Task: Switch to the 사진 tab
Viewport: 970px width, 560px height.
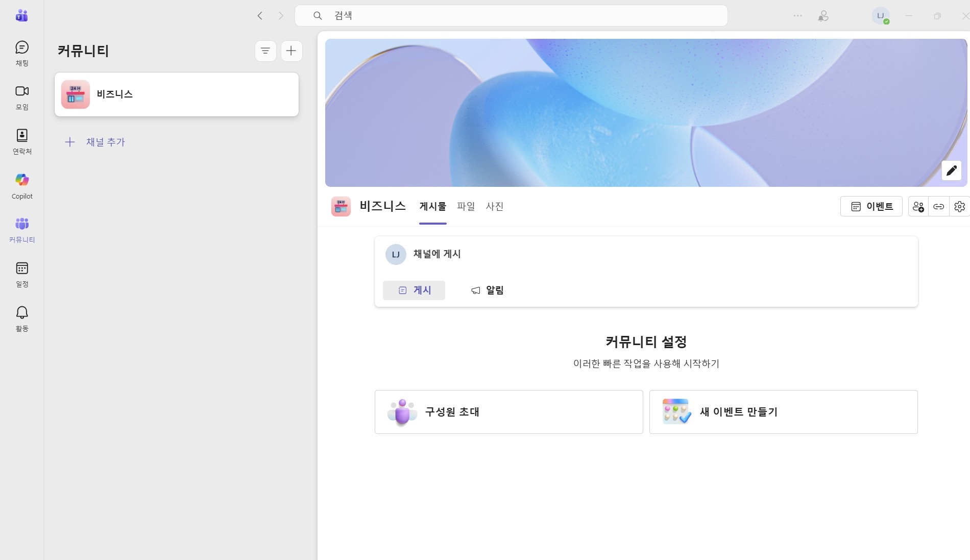Action: coord(495,206)
